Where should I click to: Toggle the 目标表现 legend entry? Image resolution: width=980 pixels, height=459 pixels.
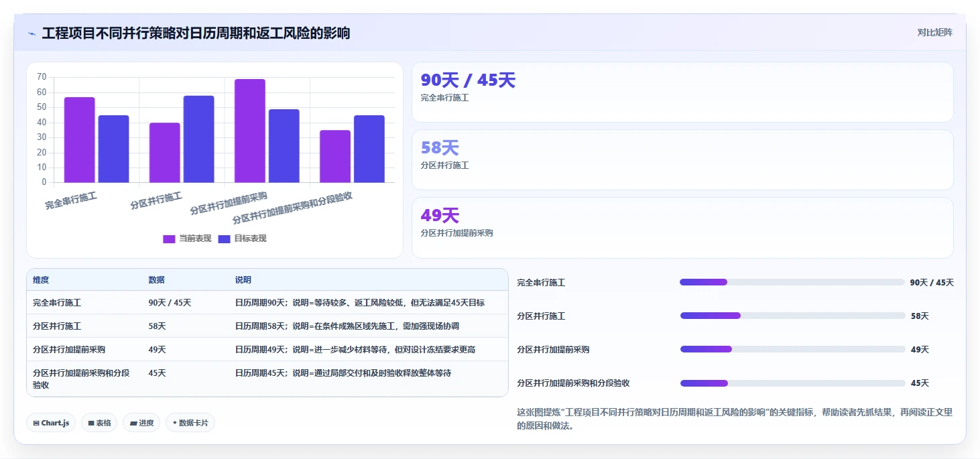click(x=242, y=239)
